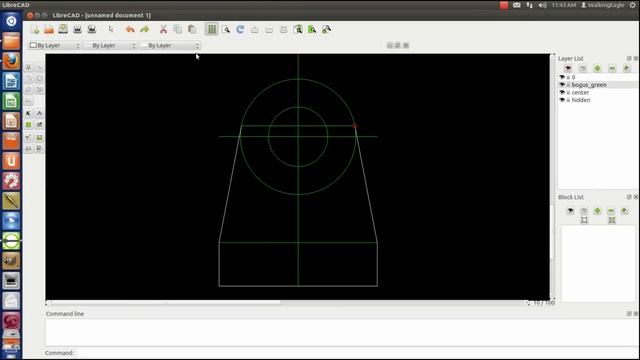640x360 pixels.
Task: Float the Command line panel
Action: pos(629,313)
